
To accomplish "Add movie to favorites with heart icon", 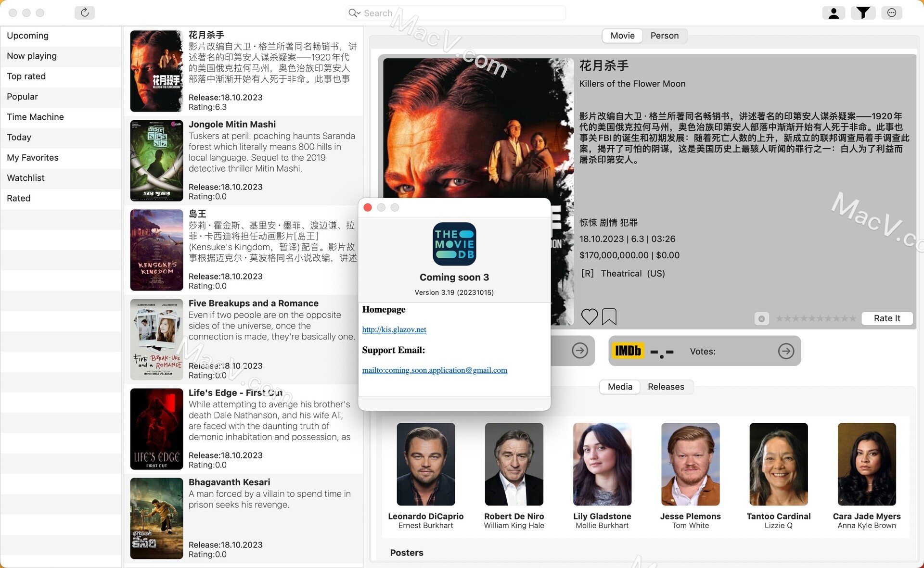I will click(x=589, y=316).
